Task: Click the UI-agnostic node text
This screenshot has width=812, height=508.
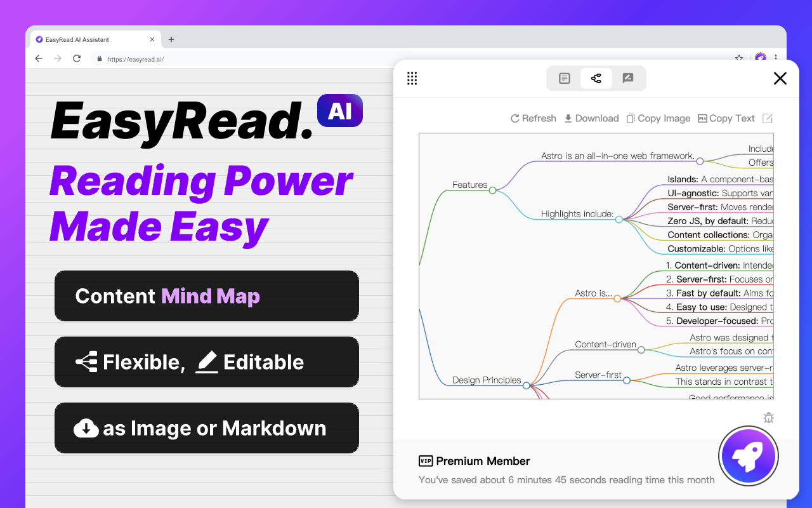Action: coord(720,193)
